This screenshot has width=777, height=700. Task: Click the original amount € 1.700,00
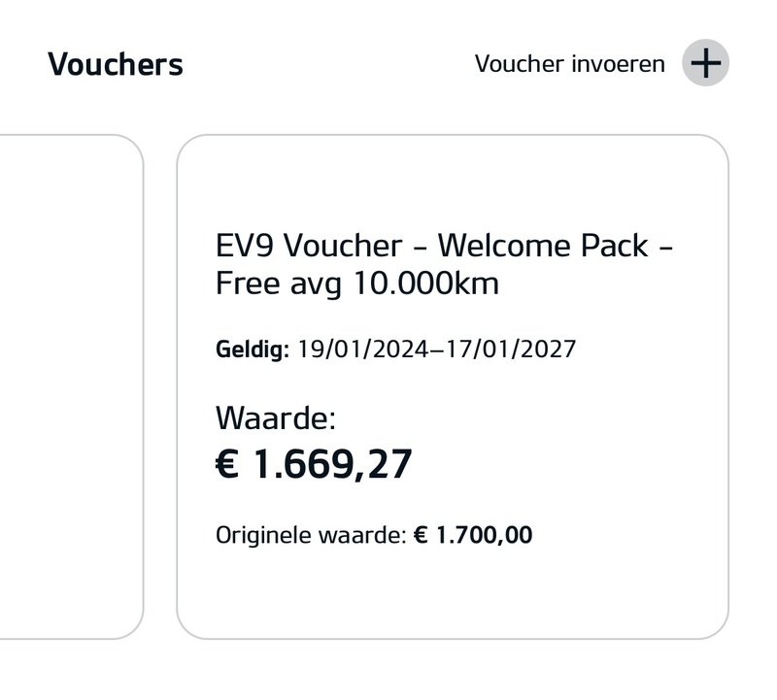coord(473,535)
